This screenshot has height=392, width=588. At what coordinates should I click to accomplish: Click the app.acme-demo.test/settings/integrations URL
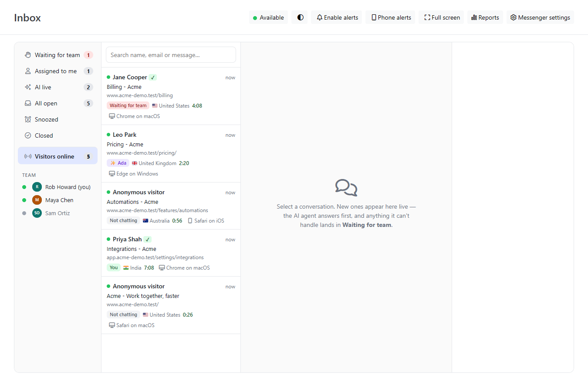(x=155, y=257)
